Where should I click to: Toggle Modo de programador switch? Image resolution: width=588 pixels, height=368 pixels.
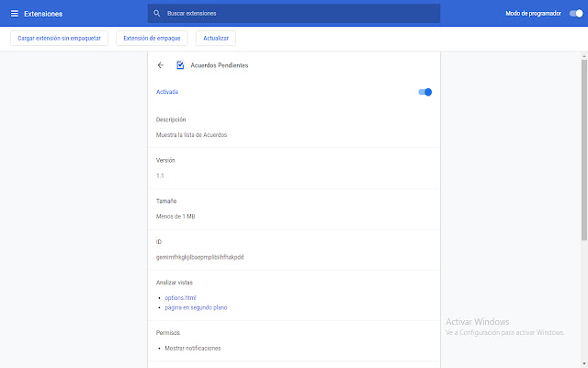[x=576, y=14]
